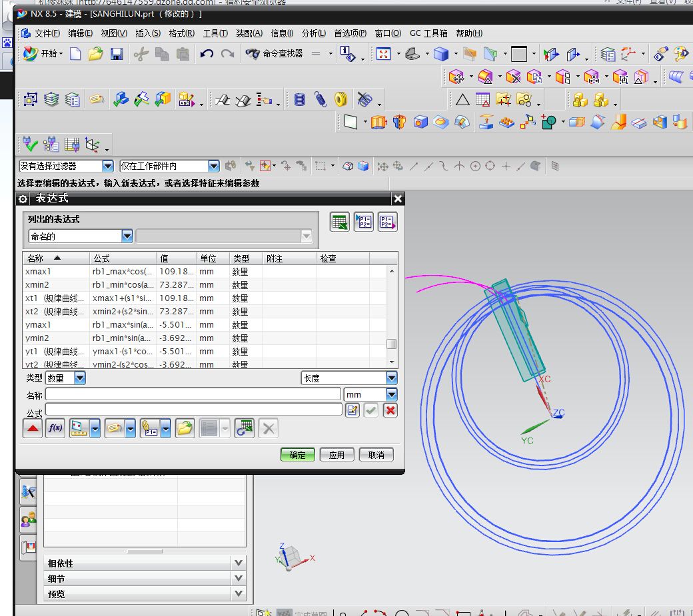Click the green accept edit checkmark

click(x=371, y=410)
